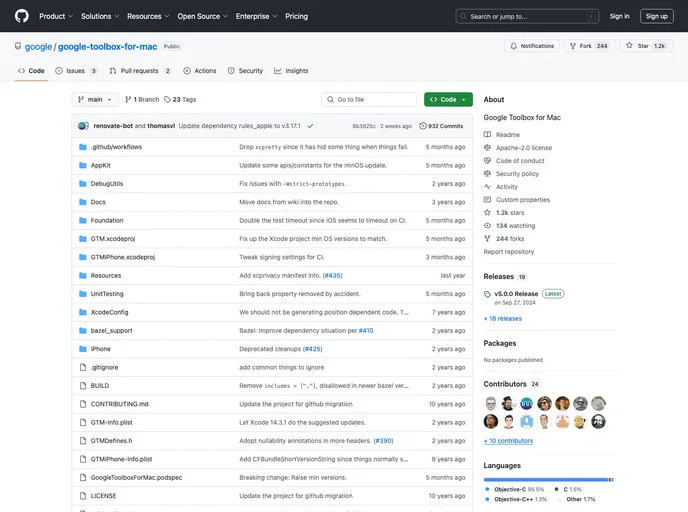
Task: Click the 244 forks icon
Action: click(487, 239)
